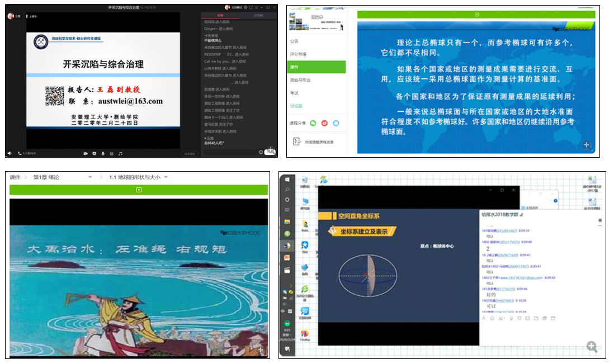Open the scissors screenshot dropdown in chat toolbar

[503, 318]
